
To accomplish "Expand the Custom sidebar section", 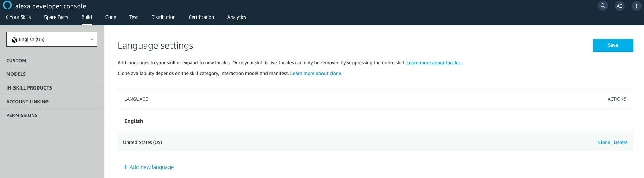I will [x=16, y=61].
